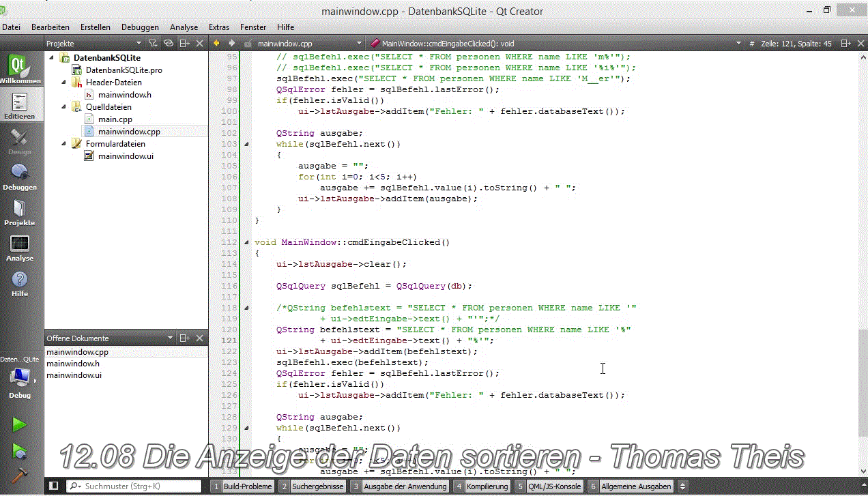Open the Erstellen menu
The width and height of the screenshot is (868, 496).
pos(96,27)
